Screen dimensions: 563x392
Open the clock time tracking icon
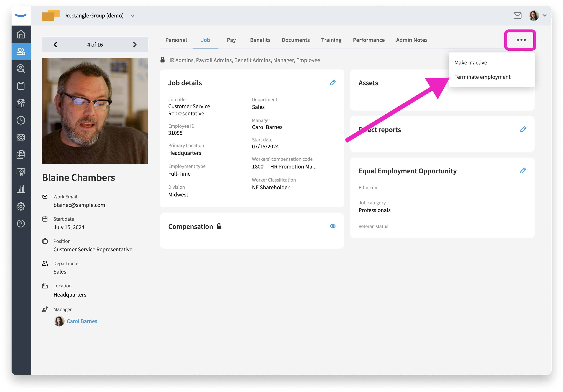21,120
